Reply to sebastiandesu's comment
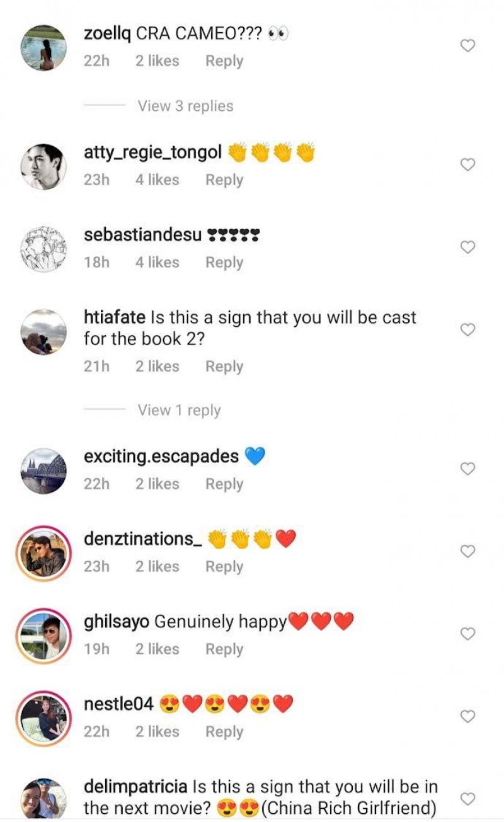 pos(224,262)
